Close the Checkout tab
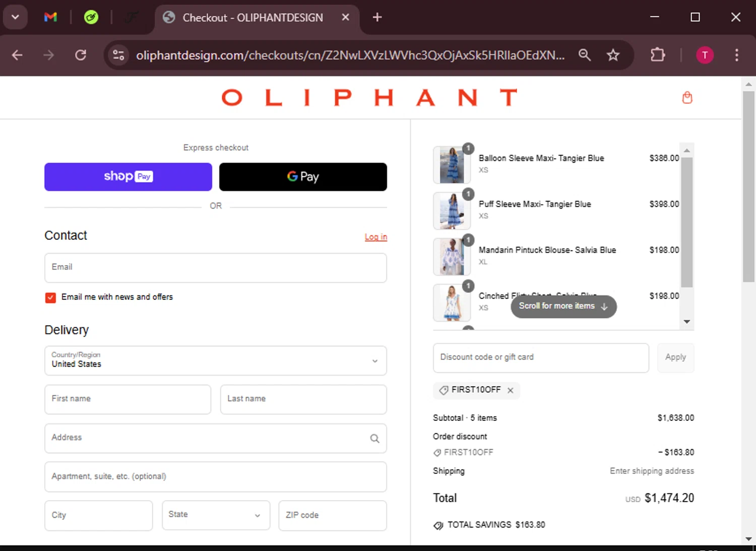Image resolution: width=756 pixels, height=551 pixels. 345,17
